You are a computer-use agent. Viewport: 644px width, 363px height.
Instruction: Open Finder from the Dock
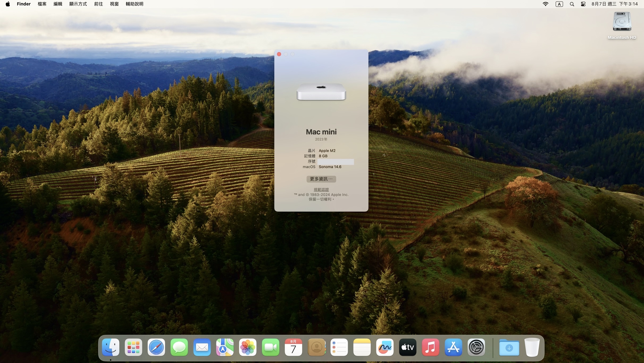pyautogui.click(x=111, y=347)
